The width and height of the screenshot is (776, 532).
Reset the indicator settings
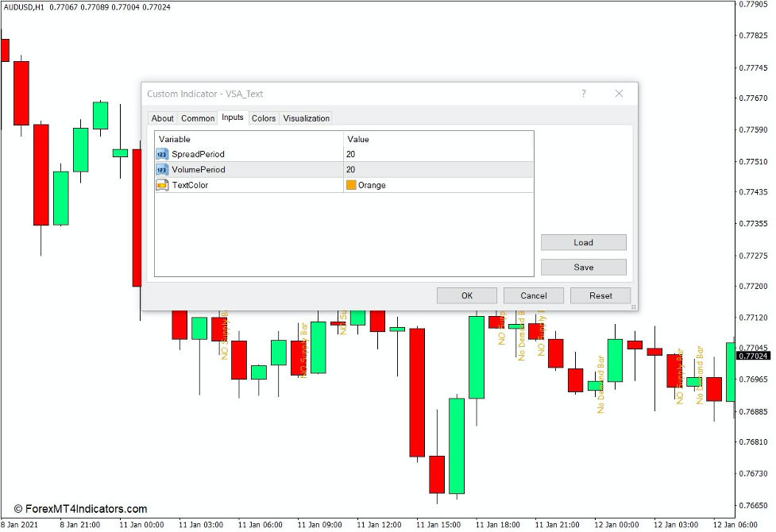click(x=600, y=295)
